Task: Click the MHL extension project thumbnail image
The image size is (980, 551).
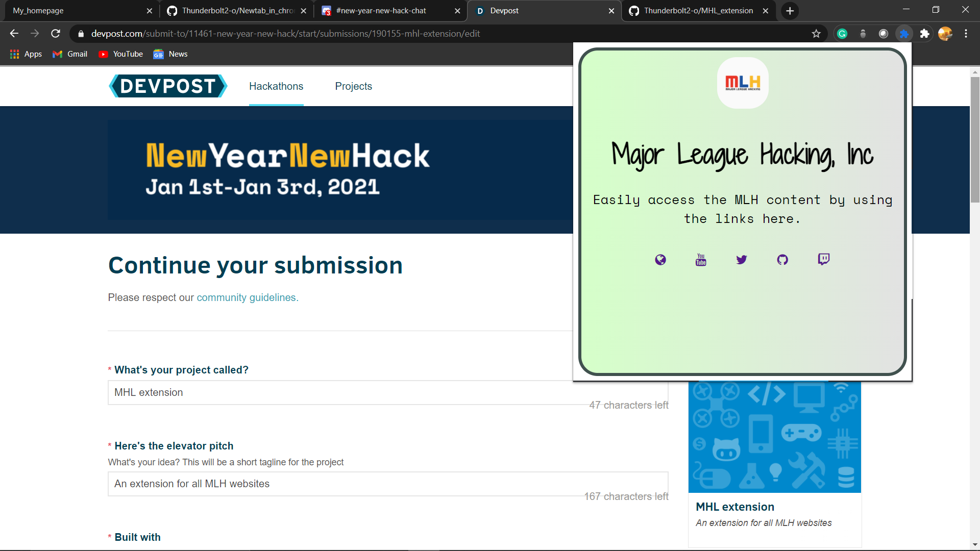Action: tap(774, 437)
